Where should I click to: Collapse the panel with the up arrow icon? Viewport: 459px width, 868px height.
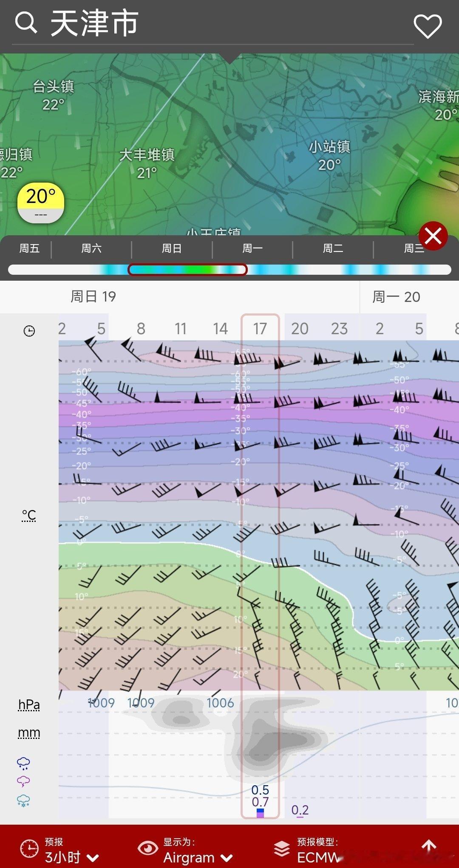coord(429,845)
